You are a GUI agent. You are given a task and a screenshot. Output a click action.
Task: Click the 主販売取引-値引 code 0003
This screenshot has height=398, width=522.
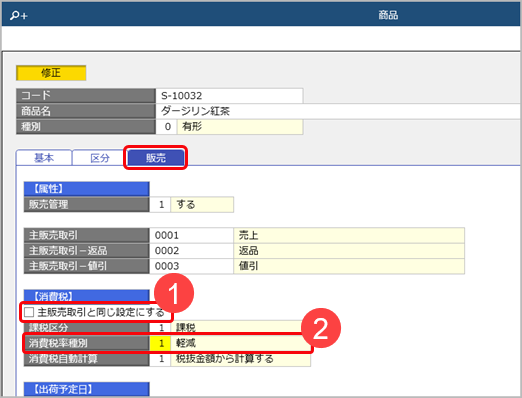coord(191,266)
